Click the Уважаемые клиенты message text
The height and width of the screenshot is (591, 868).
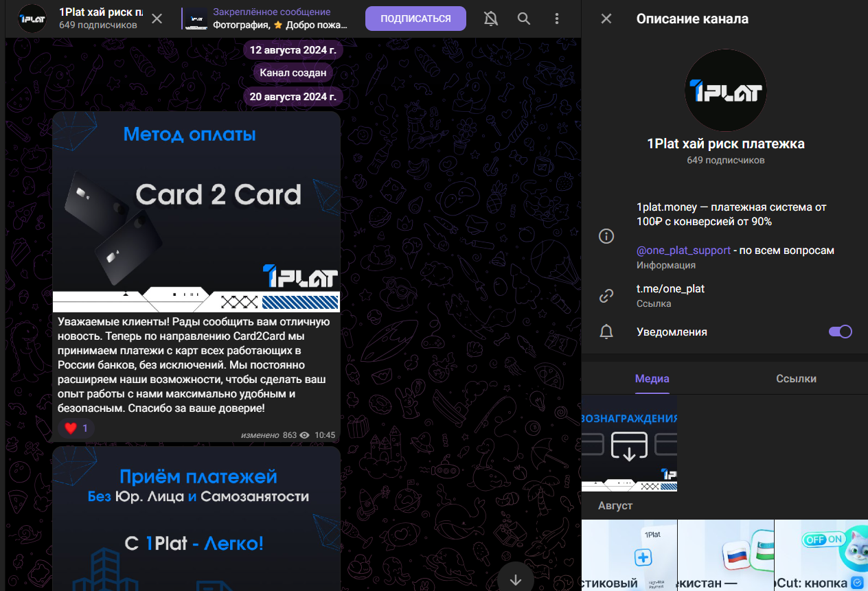[x=195, y=365]
